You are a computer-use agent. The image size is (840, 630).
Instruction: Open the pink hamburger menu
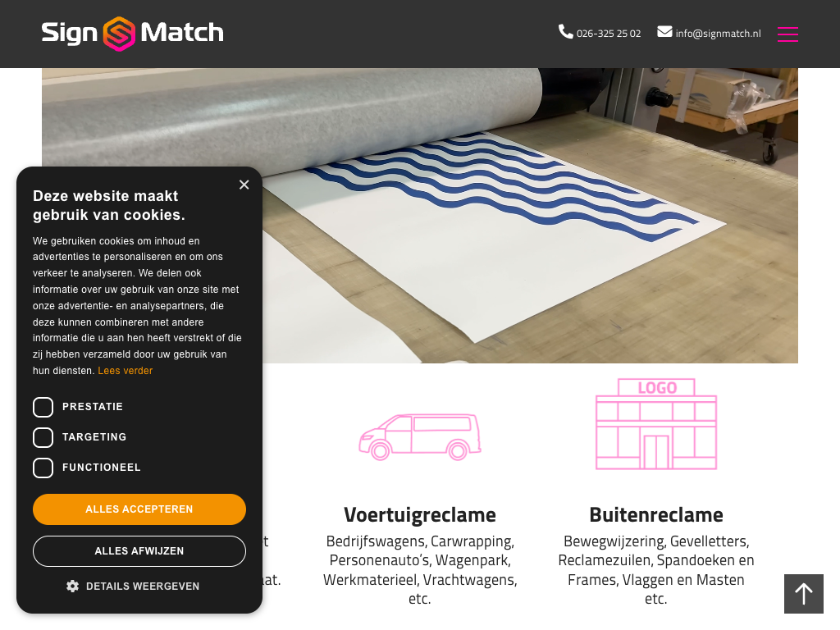(787, 34)
